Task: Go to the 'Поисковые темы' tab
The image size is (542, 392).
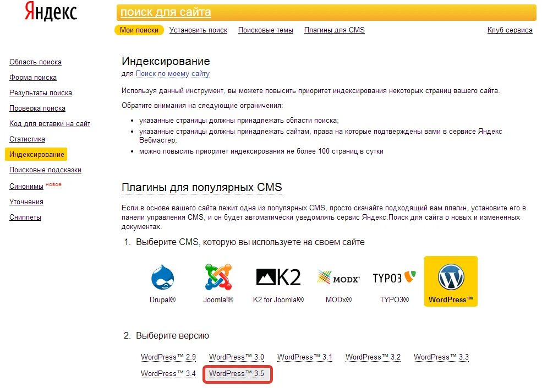Action: 265,30
